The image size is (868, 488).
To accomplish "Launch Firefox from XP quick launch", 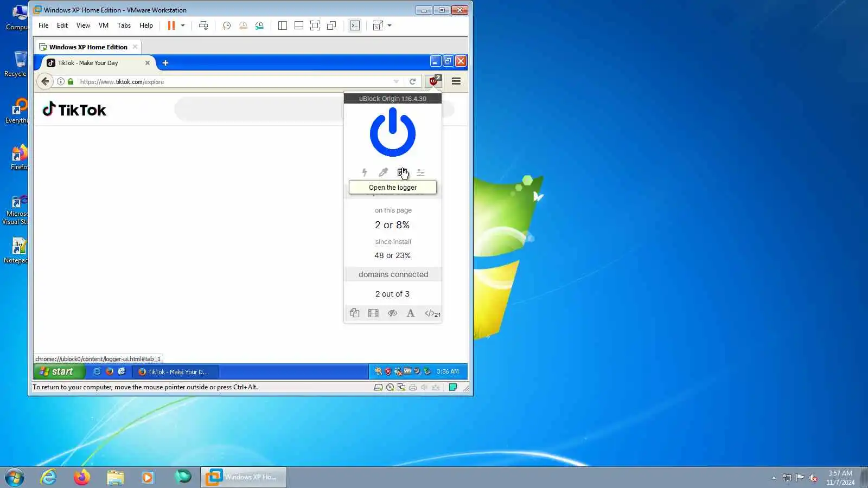I will pos(110,371).
